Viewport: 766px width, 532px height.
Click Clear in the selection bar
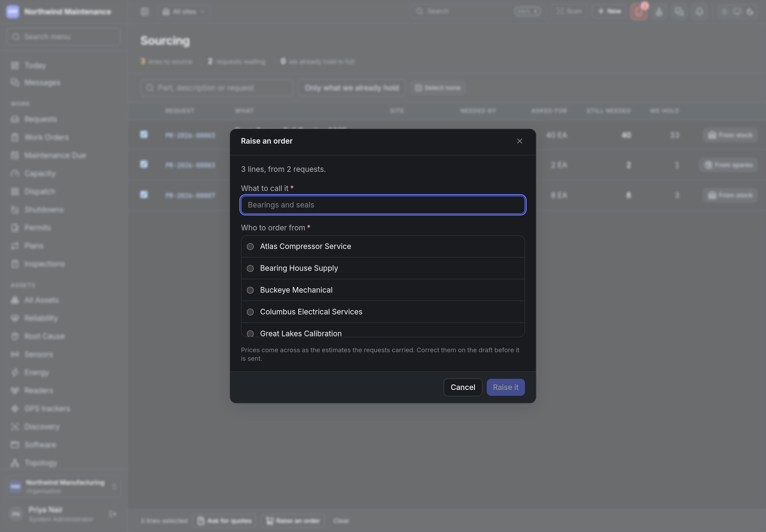click(341, 521)
